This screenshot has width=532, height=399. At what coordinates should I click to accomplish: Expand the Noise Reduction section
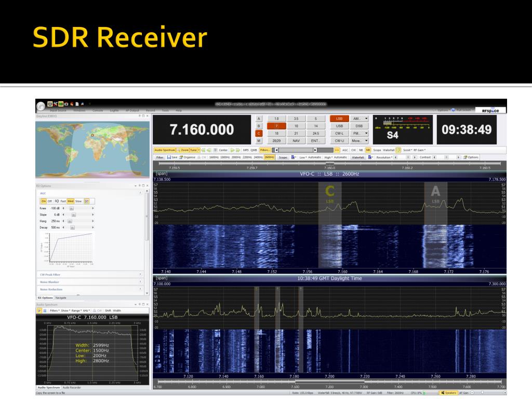point(140,289)
